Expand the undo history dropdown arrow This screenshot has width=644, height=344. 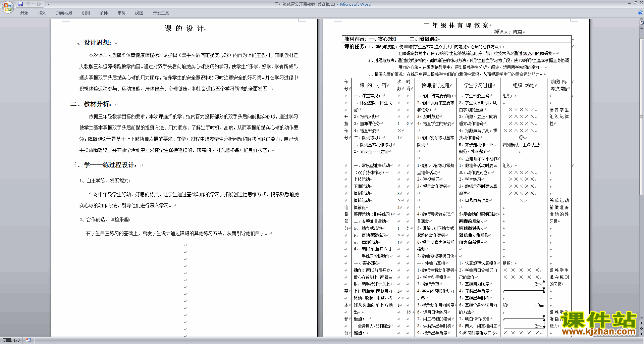(33, 4)
